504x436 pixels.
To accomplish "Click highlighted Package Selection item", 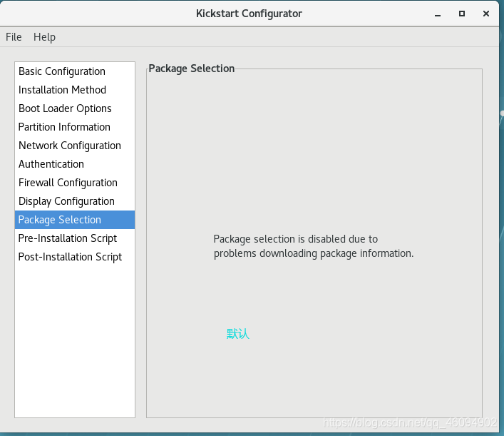I will (75, 220).
